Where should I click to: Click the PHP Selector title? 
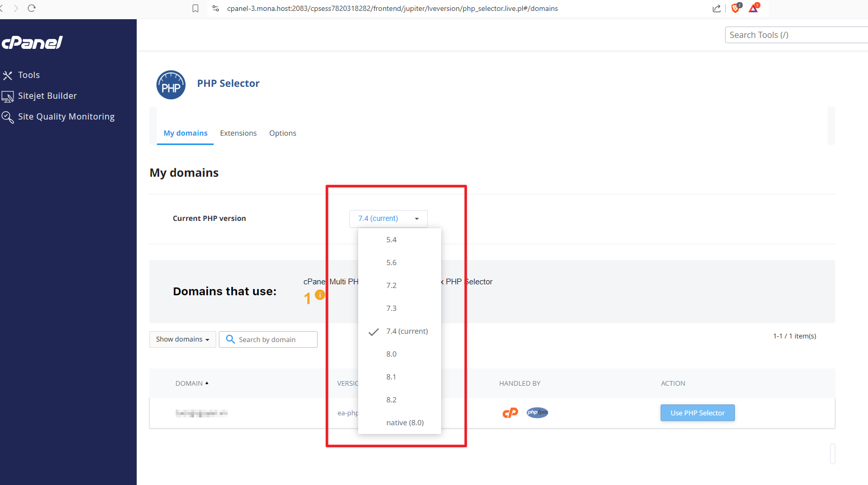pyautogui.click(x=228, y=84)
